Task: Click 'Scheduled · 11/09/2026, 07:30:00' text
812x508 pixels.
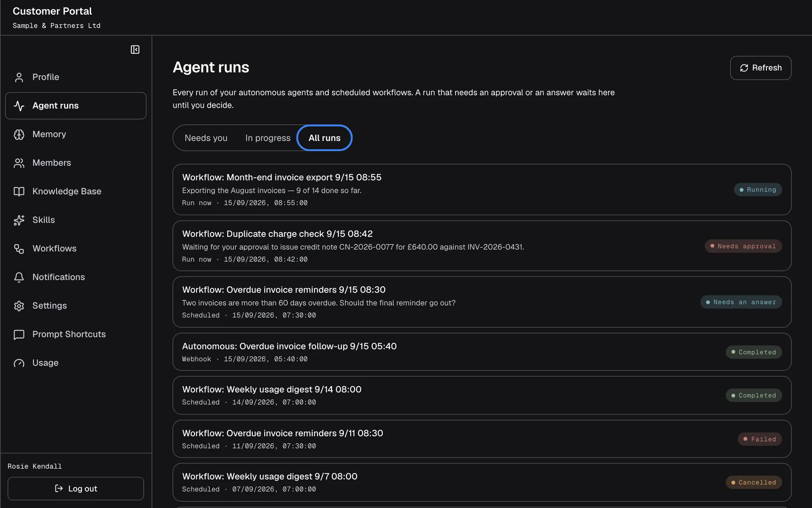Action: tap(249, 446)
